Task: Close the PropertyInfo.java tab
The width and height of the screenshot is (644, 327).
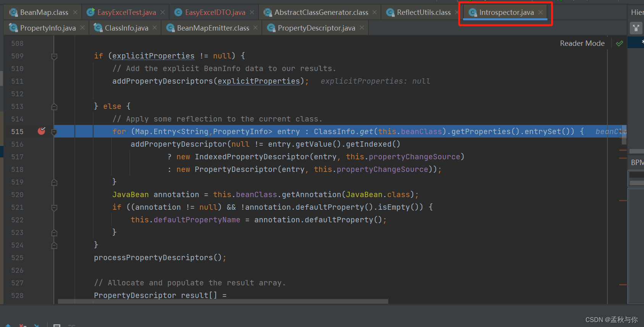Action: tap(82, 28)
